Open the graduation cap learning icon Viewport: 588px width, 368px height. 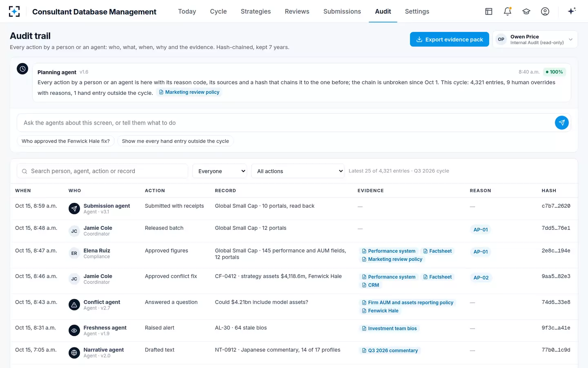(526, 11)
